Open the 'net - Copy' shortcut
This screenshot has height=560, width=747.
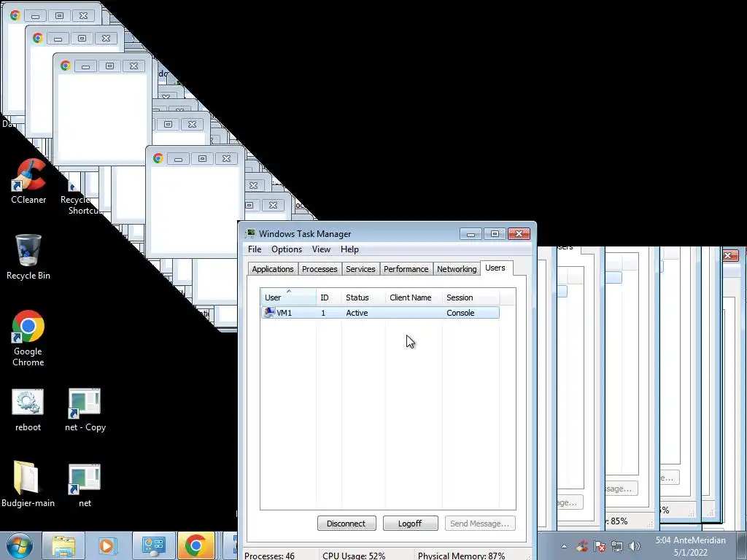(85, 410)
